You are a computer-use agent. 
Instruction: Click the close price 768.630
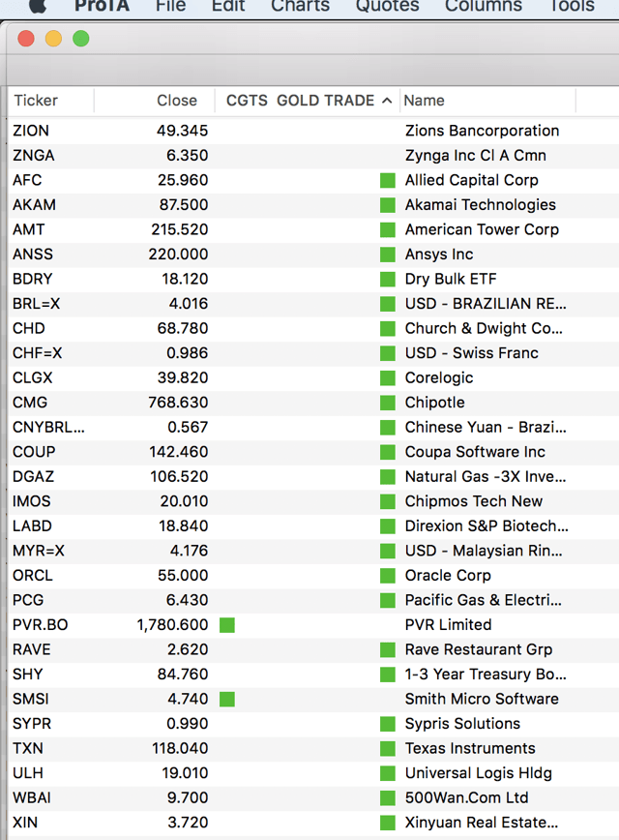point(178,403)
